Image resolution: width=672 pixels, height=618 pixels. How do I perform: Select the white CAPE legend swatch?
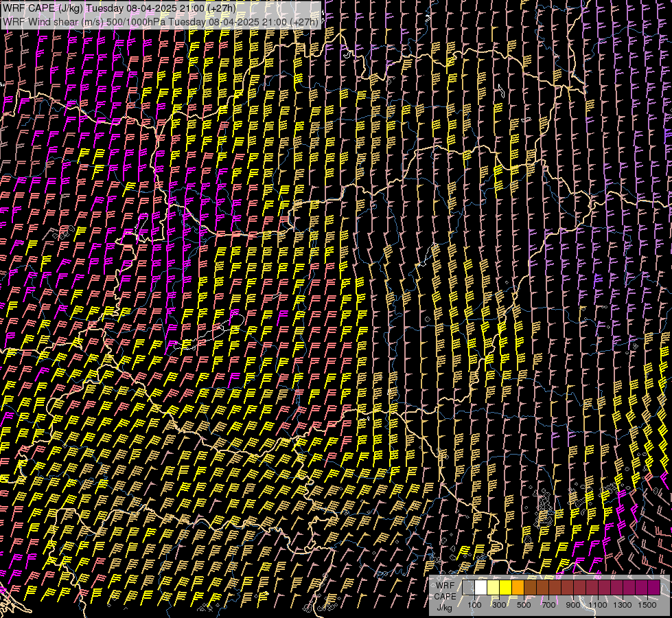pyautogui.click(x=481, y=587)
